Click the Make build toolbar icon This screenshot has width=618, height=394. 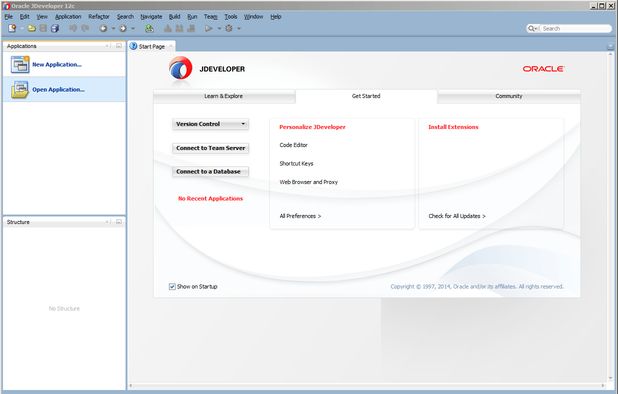(x=168, y=28)
